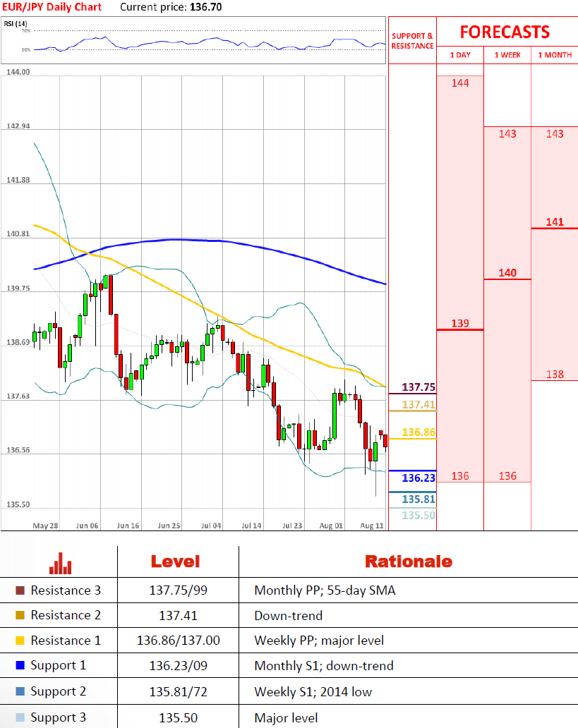This screenshot has width=578, height=728.
Task: Select the Support 1 row label
Action: tap(58, 665)
